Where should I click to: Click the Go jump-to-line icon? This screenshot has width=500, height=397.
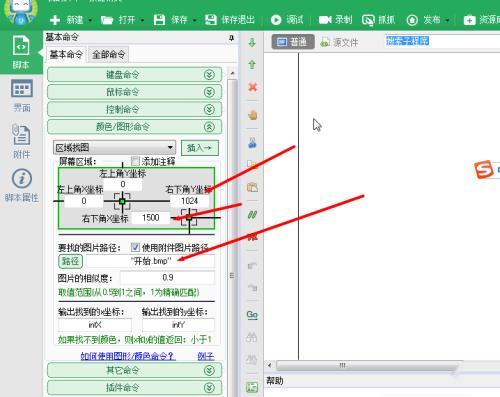(252, 314)
